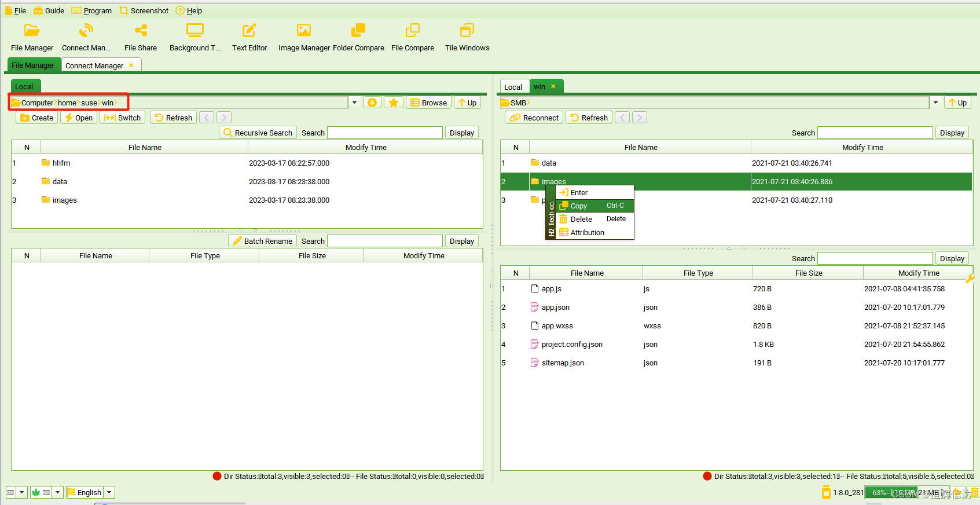Open the green leaf theme dropdown arrow

tap(58, 492)
